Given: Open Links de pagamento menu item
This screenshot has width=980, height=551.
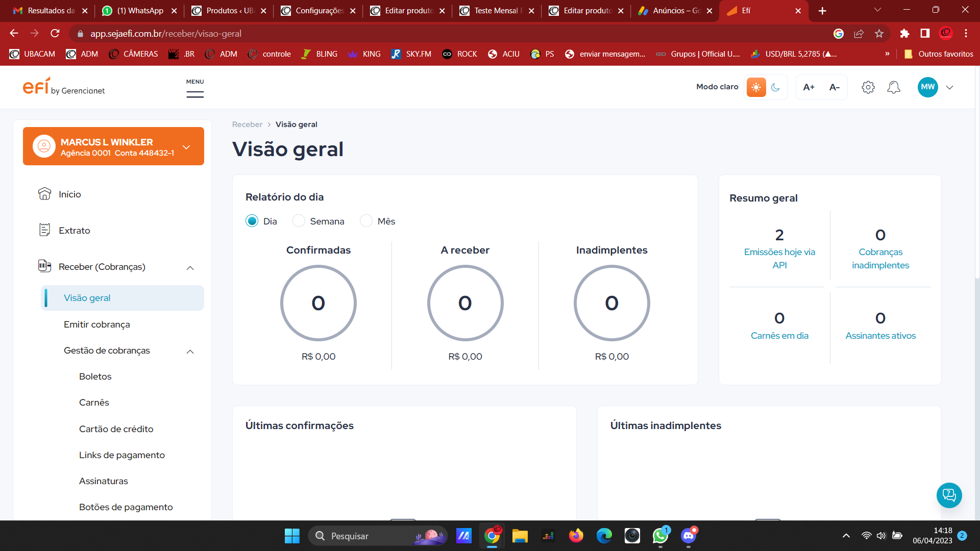Looking at the screenshot, I should tap(122, 455).
